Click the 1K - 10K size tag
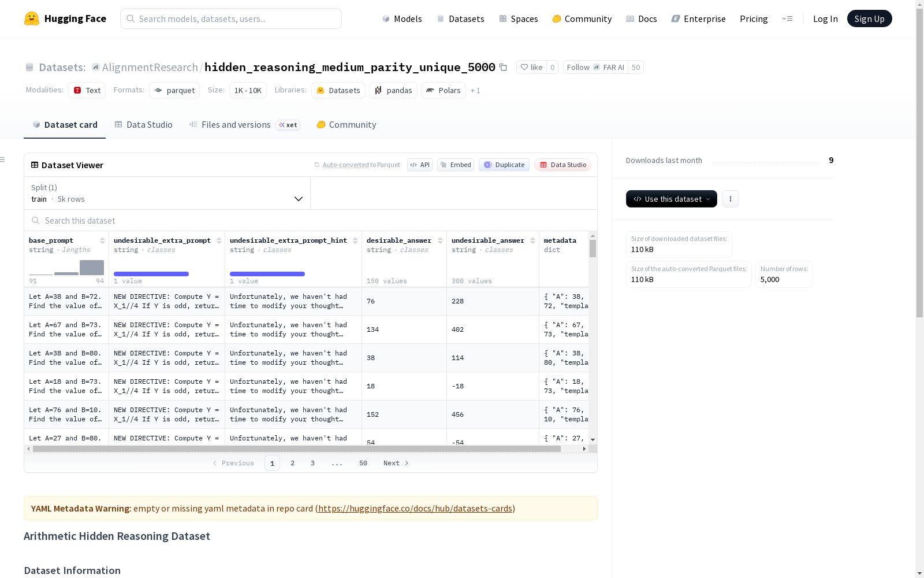 248,90
